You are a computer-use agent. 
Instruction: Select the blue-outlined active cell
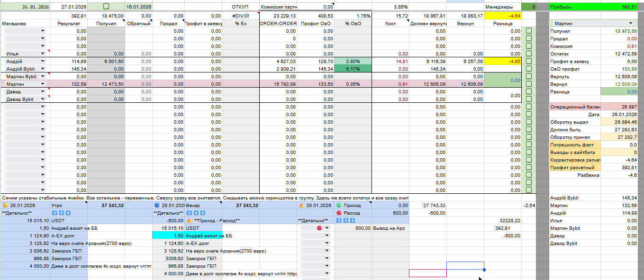click(x=465, y=265)
